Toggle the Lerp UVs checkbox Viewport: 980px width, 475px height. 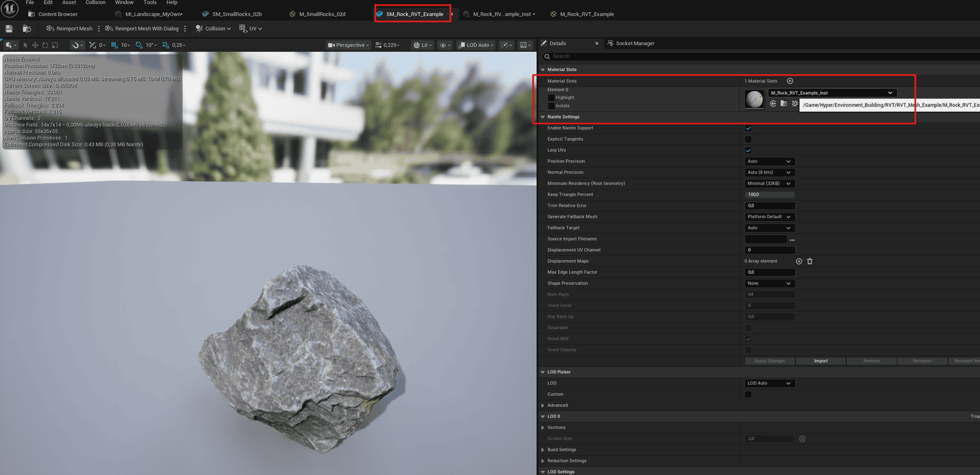(748, 150)
